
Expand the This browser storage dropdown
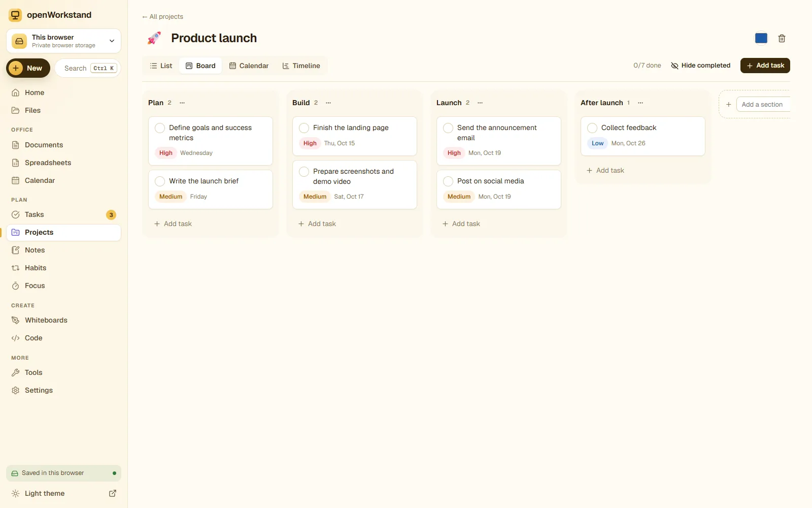[x=63, y=41]
